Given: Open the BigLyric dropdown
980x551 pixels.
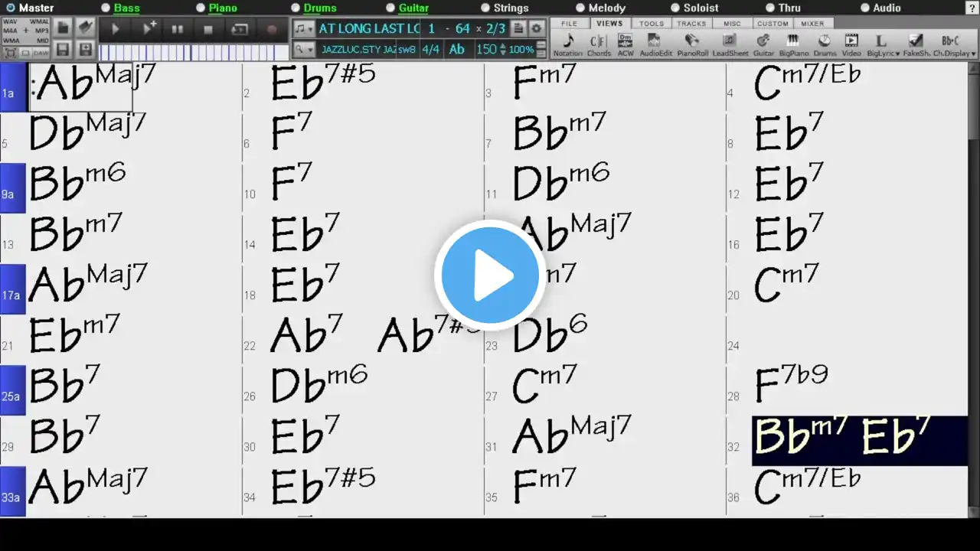Looking at the screenshot, I should pos(883,45).
